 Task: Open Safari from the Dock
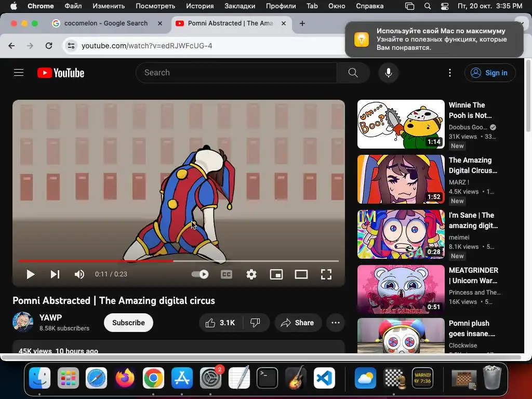[96, 378]
